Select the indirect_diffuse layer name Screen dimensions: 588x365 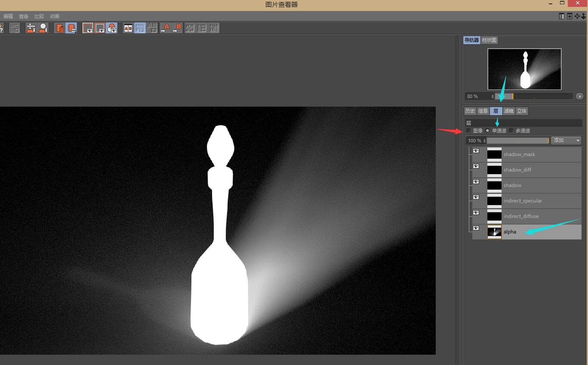(x=521, y=216)
